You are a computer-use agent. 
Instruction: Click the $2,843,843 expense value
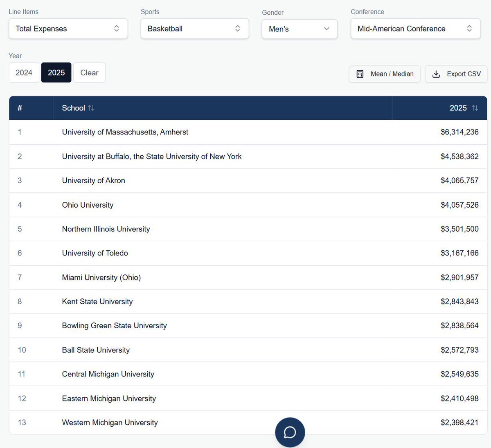click(x=459, y=301)
